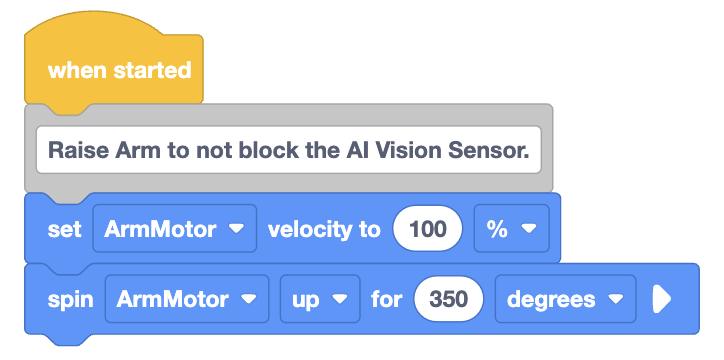Click the 'spin' label on blue block
Screen dimensions: 724x360
[x=71, y=300]
